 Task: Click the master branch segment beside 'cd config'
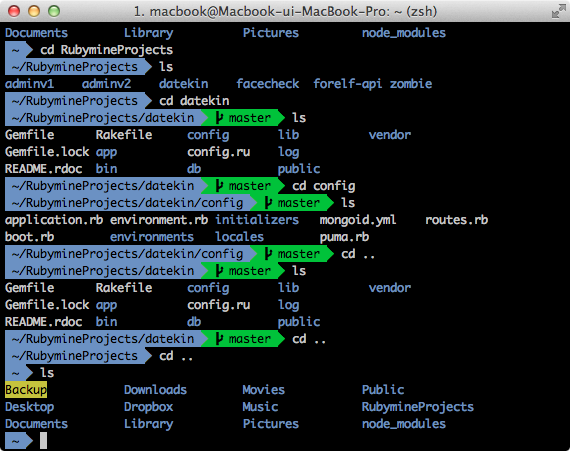[x=243, y=186]
